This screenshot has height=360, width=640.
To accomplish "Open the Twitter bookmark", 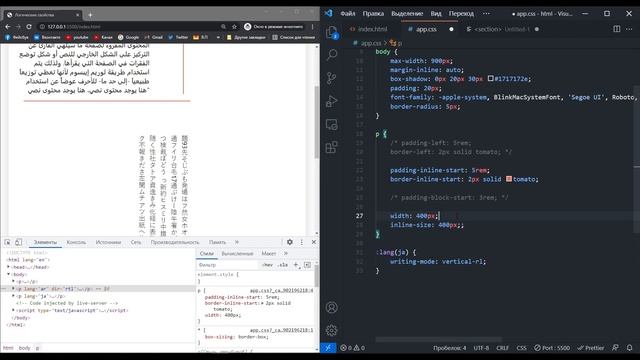I will pos(178,37).
